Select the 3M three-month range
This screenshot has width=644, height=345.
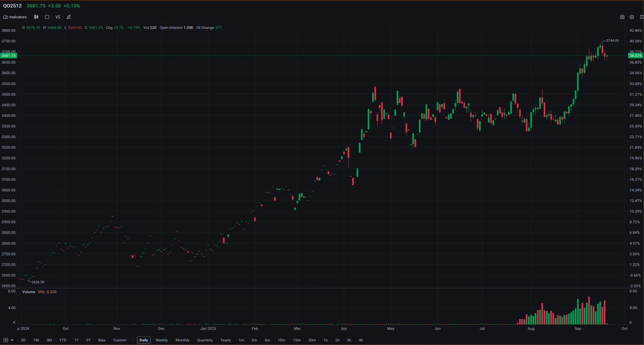pos(49,340)
